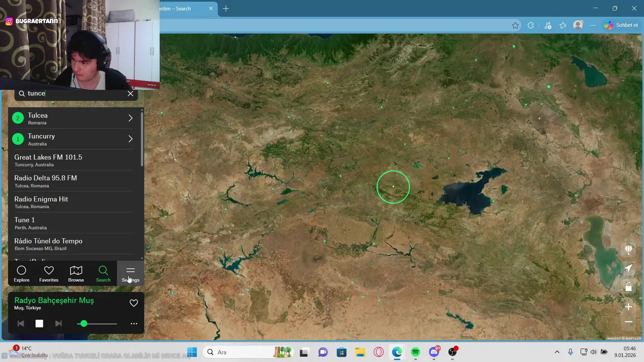Open the Explore tab in Radio Garden
The height and width of the screenshot is (362, 644).
click(x=22, y=274)
